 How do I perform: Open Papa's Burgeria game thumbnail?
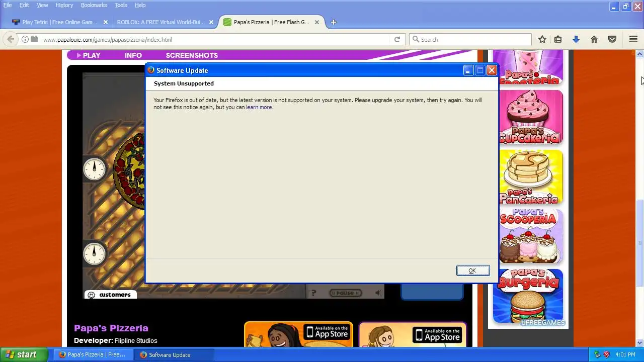(528, 296)
